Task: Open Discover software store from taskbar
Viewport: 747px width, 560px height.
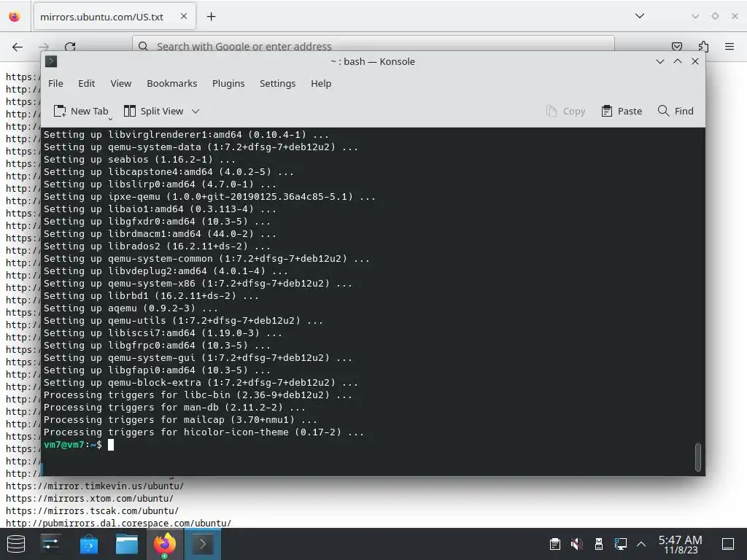Action: tap(88, 544)
